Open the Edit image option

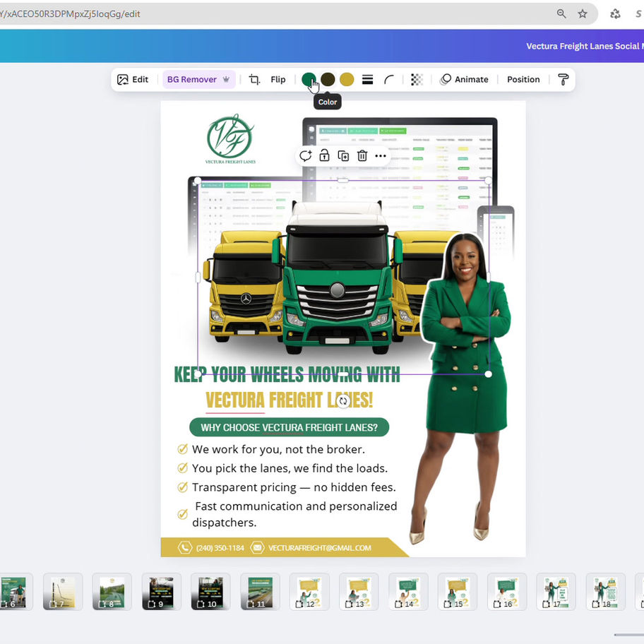132,79
